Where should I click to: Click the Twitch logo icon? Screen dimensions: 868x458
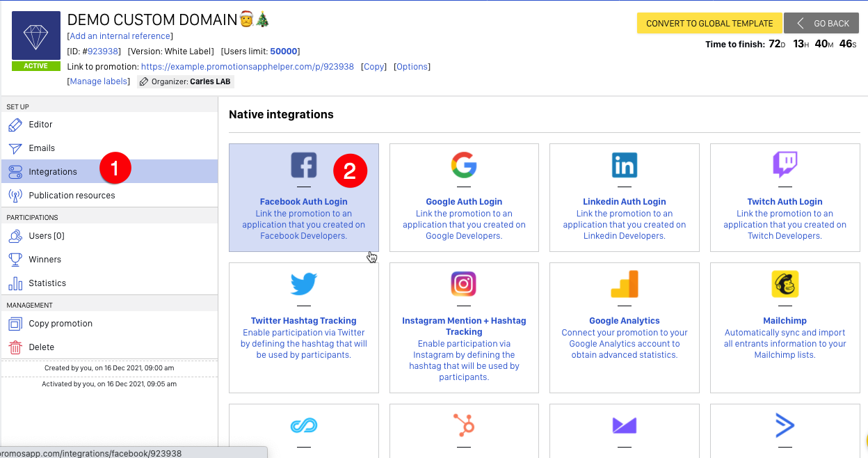click(x=785, y=165)
